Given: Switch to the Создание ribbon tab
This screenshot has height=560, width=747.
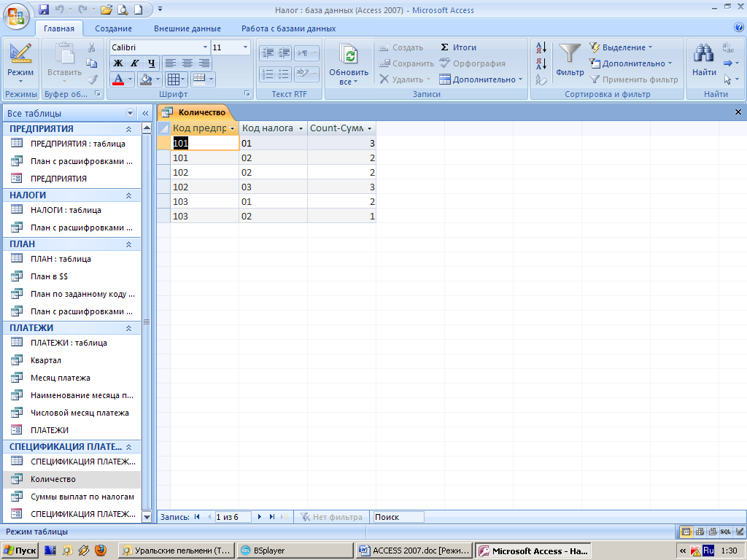Looking at the screenshot, I should click(x=113, y=28).
